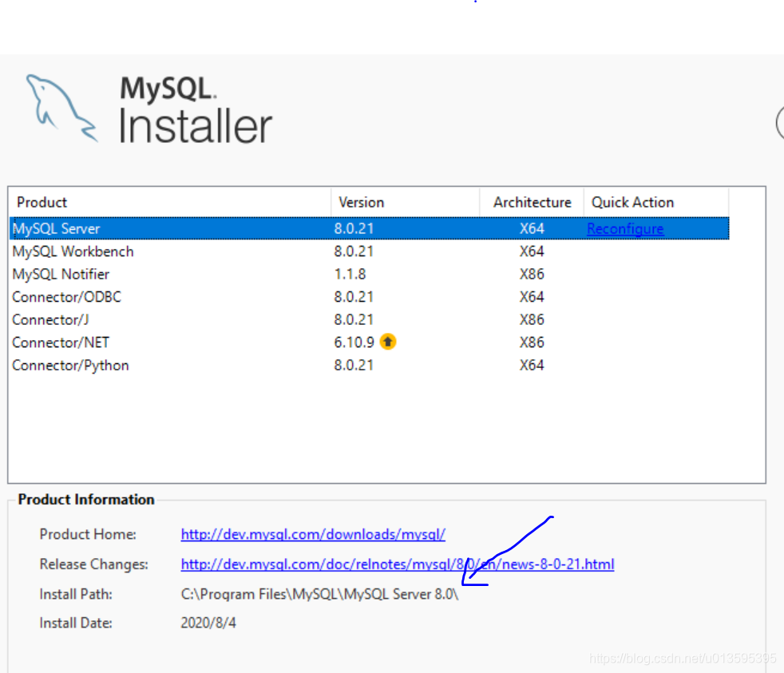The width and height of the screenshot is (784, 673).
Task: Click the Product column header
Action: pyautogui.click(x=42, y=202)
